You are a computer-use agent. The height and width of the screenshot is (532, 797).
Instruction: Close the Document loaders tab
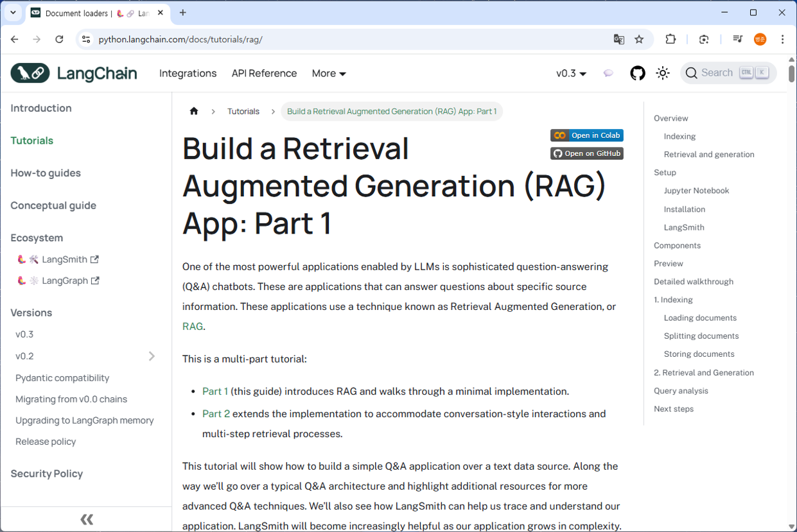click(x=161, y=13)
